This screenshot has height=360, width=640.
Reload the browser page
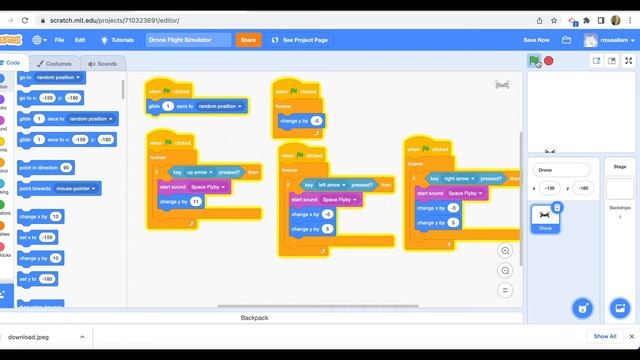pyautogui.click(x=25, y=20)
